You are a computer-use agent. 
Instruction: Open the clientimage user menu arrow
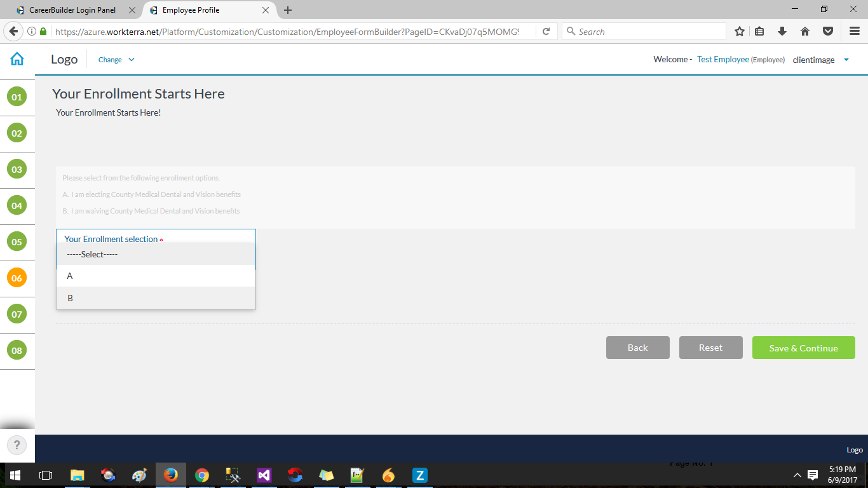pos(846,60)
